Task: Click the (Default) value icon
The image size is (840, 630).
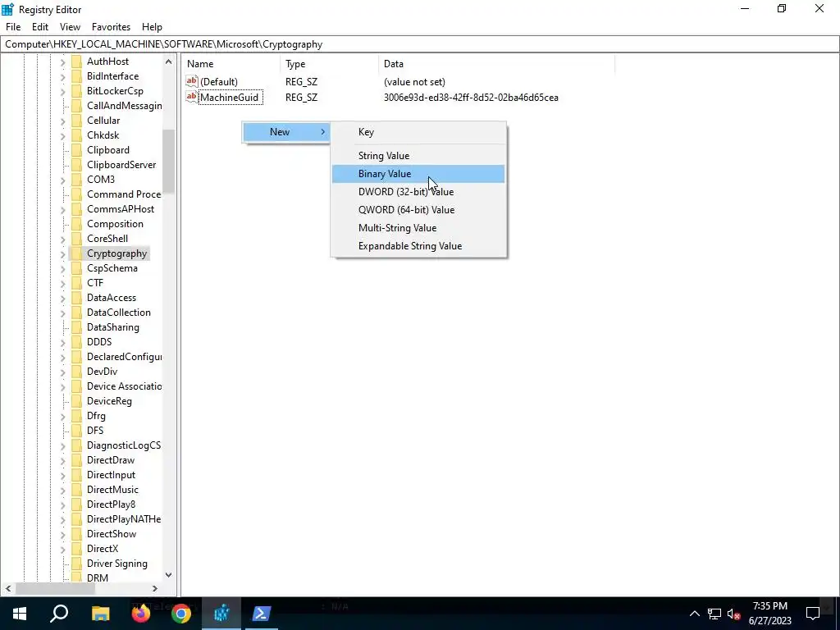Action: coord(192,81)
